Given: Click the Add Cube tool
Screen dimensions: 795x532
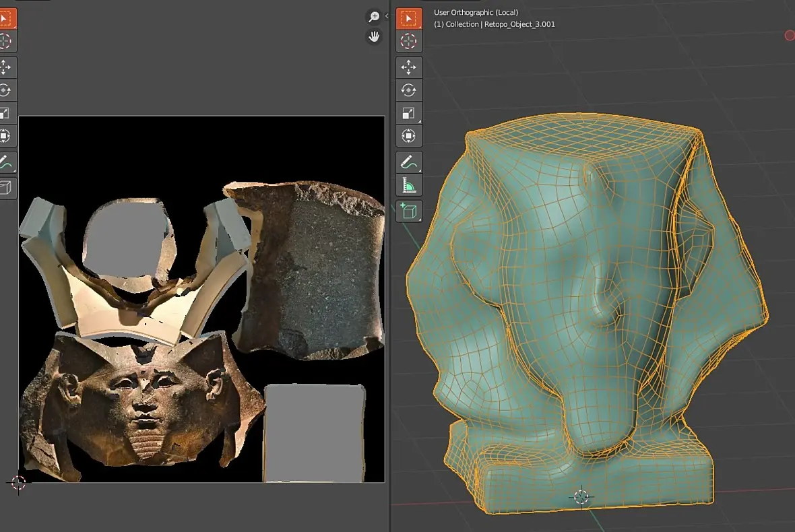Looking at the screenshot, I should point(408,211).
